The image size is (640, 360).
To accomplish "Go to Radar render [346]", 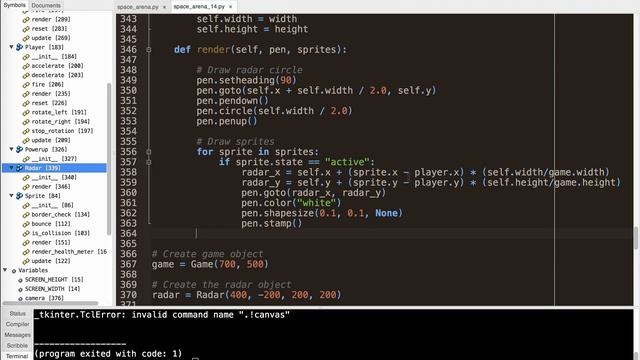I will coord(51,187).
